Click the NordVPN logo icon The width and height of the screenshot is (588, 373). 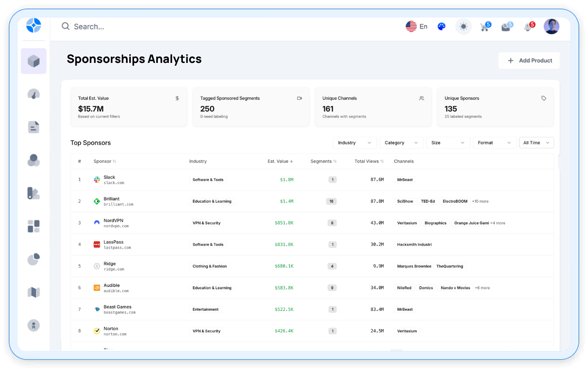coord(97,223)
